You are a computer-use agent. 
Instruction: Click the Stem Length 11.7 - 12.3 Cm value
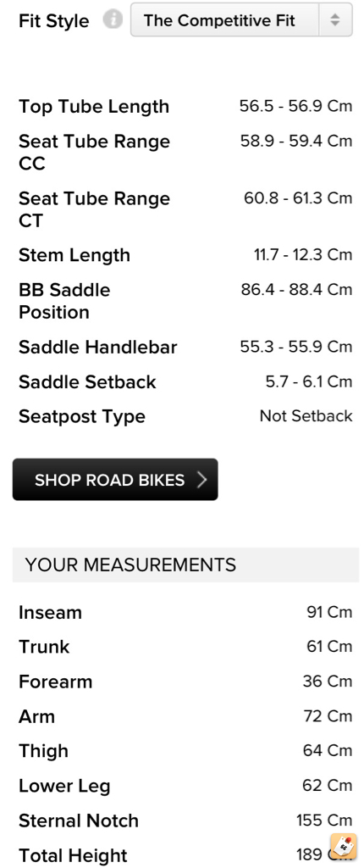coord(303,254)
